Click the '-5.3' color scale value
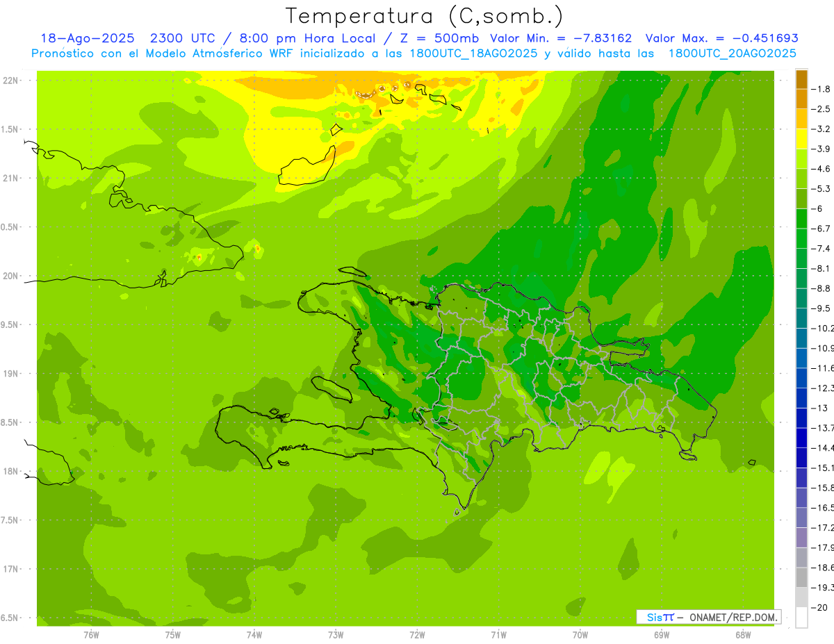The image size is (834, 644). [821, 189]
